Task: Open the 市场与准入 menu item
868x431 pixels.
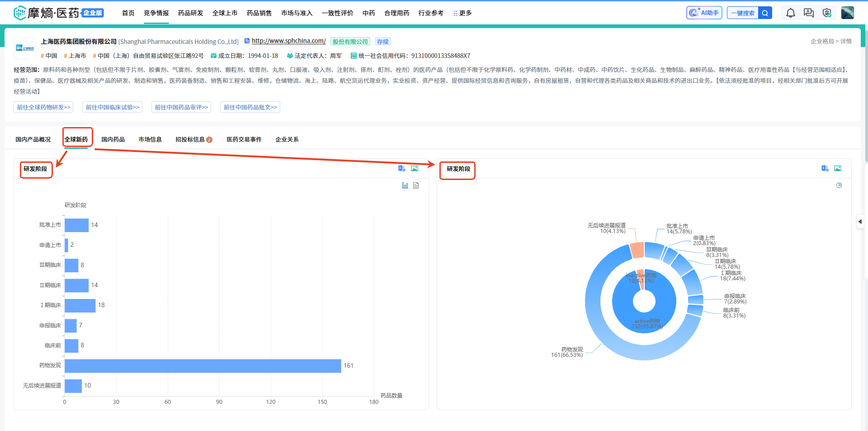Action: (297, 13)
